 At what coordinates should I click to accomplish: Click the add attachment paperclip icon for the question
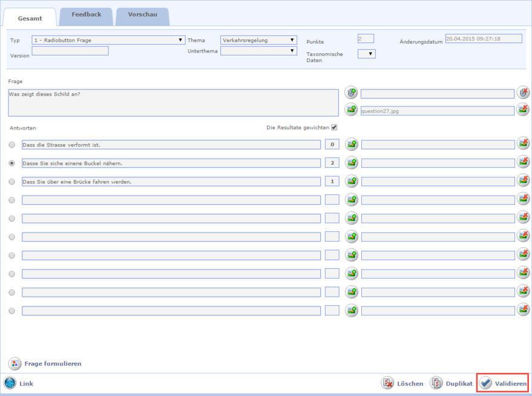click(x=351, y=93)
